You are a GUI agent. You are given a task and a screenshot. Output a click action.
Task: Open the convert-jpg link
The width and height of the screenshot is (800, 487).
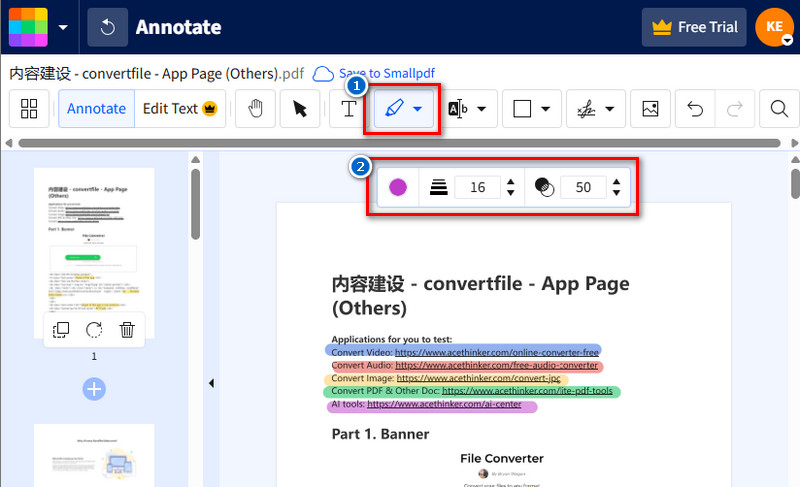coord(478,378)
